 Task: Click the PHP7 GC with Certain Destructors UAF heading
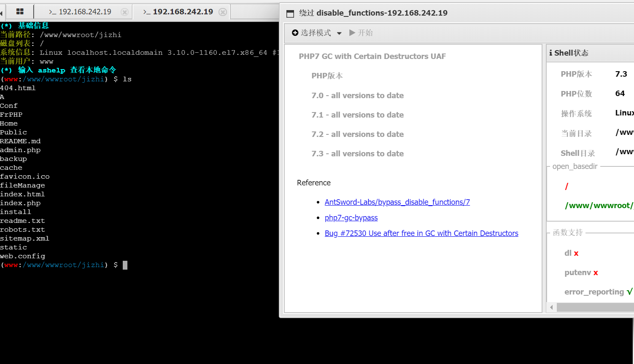click(372, 56)
